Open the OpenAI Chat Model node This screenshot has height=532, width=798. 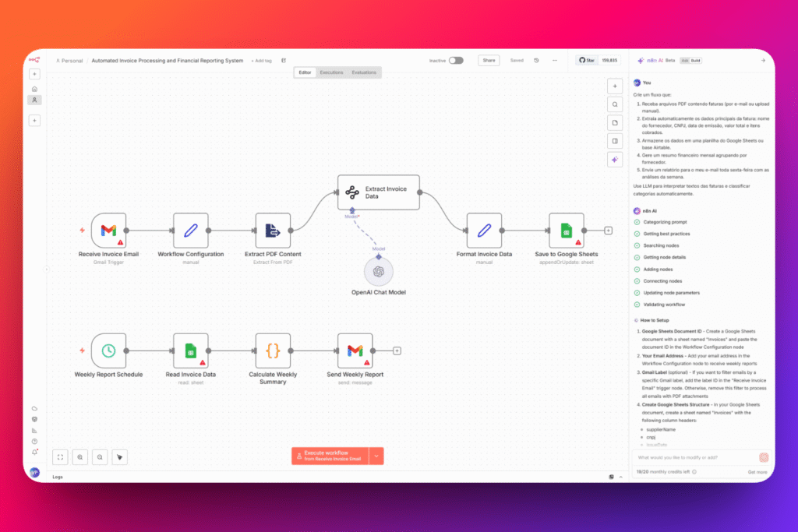(x=378, y=273)
